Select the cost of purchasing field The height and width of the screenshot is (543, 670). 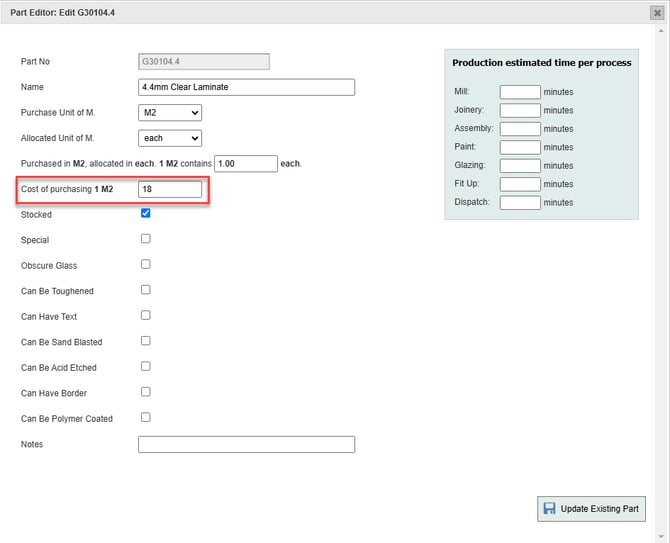[x=170, y=189]
